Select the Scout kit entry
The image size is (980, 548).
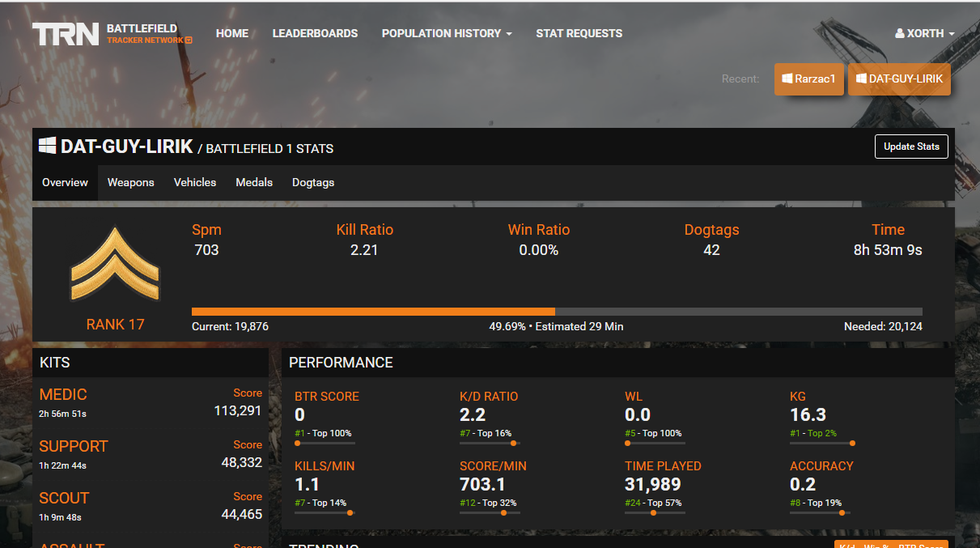(x=151, y=507)
